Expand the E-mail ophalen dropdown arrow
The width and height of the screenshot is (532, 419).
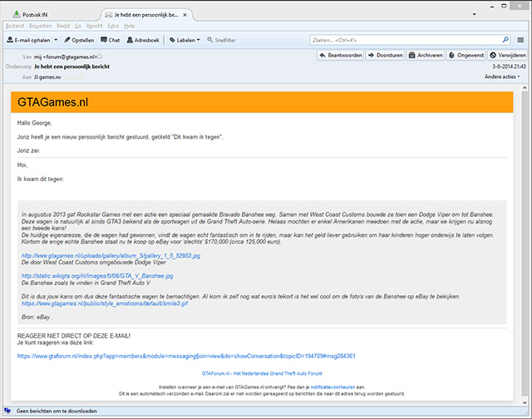click(56, 40)
